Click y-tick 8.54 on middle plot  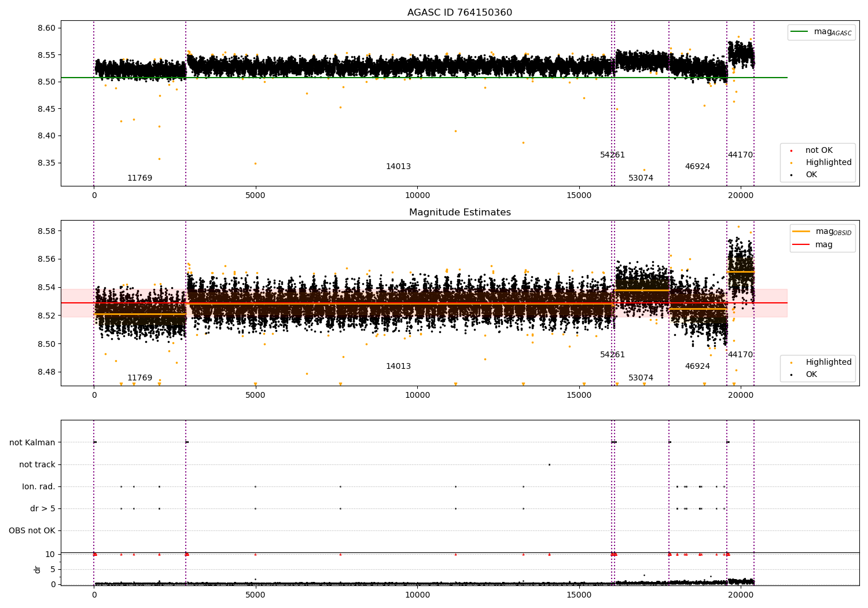[46, 288]
